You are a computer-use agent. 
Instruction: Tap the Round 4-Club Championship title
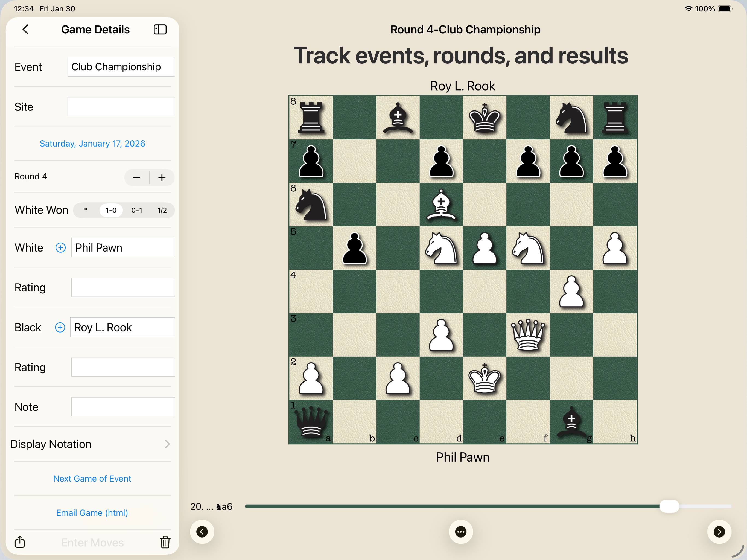[465, 29]
